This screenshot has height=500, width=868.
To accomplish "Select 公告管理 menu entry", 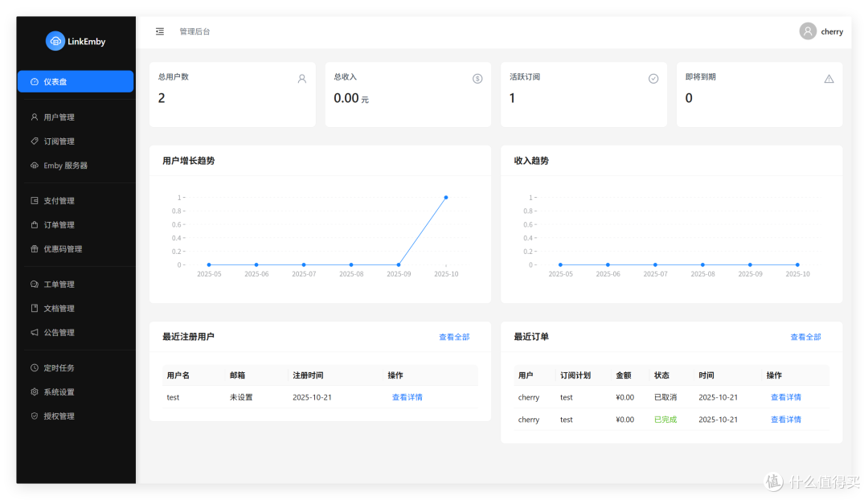I will pos(76,332).
